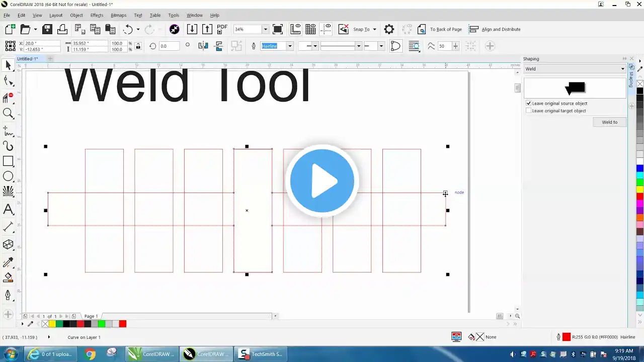The width and height of the screenshot is (644, 362).
Task: Enable Leave original target object
Action: pos(529,111)
